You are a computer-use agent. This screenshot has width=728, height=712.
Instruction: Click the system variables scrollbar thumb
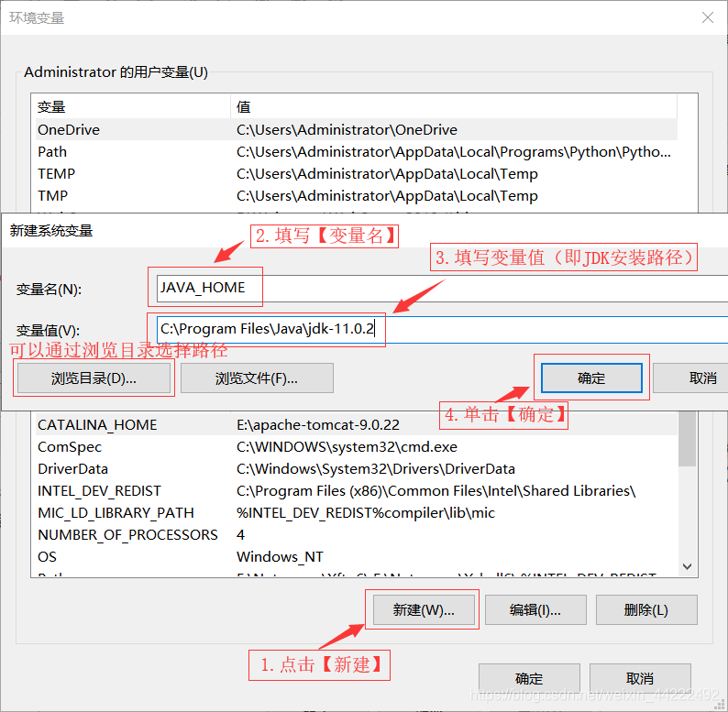point(687,439)
